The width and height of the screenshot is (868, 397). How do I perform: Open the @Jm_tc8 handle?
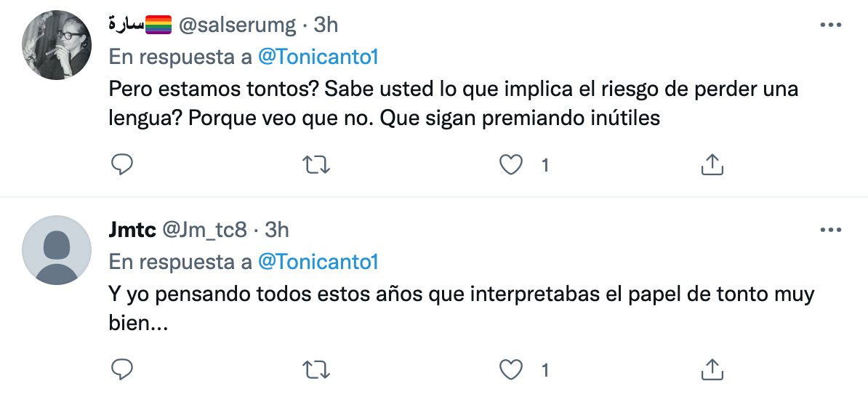(203, 230)
